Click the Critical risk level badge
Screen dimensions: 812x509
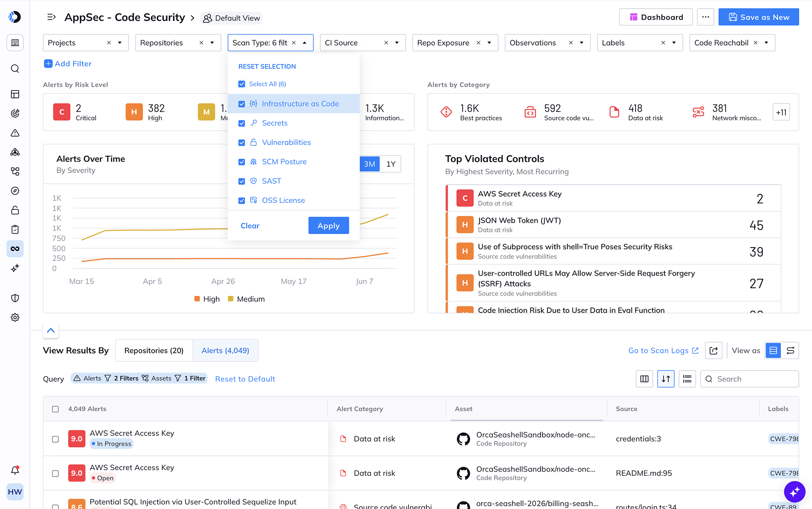point(62,112)
